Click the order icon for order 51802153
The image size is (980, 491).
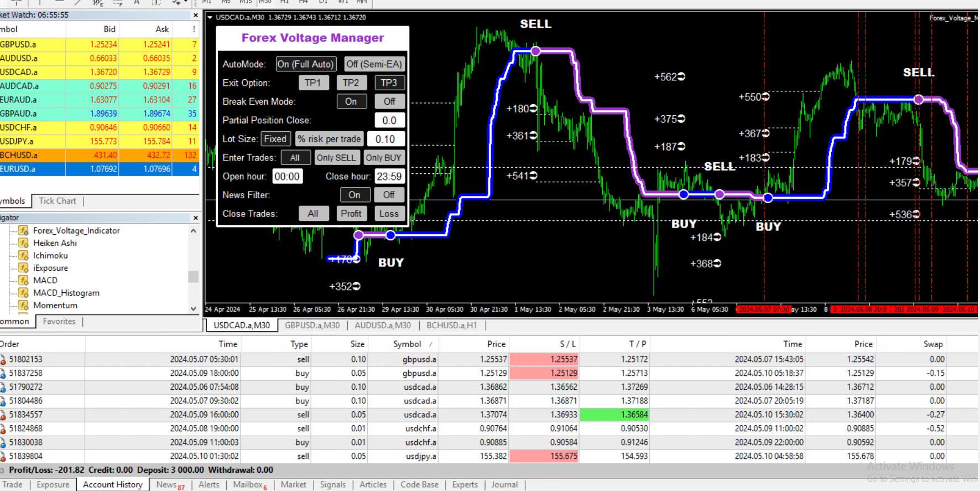click(3, 360)
